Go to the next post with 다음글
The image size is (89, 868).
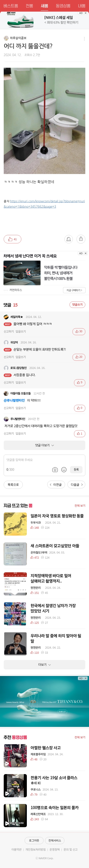pyautogui.click(x=76, y=484)
